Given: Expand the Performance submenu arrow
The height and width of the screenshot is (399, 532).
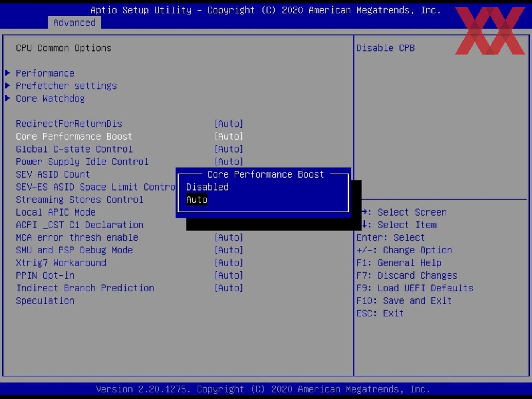Looking at the screenshot, I should coord(7,73).
